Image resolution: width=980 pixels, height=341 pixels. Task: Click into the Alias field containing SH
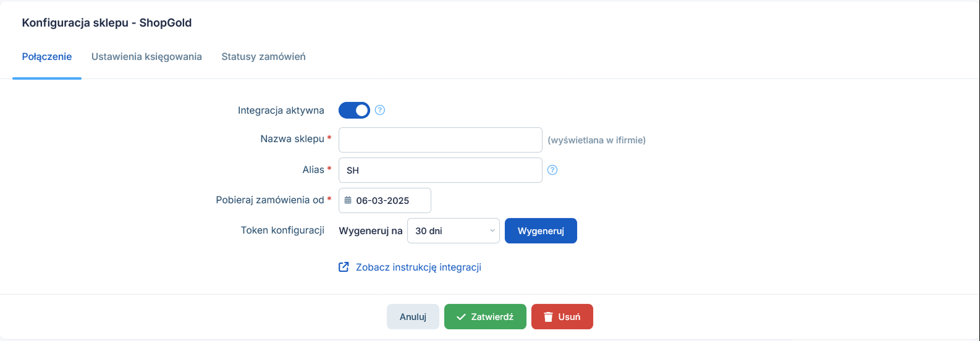click(x=441, y=170)
